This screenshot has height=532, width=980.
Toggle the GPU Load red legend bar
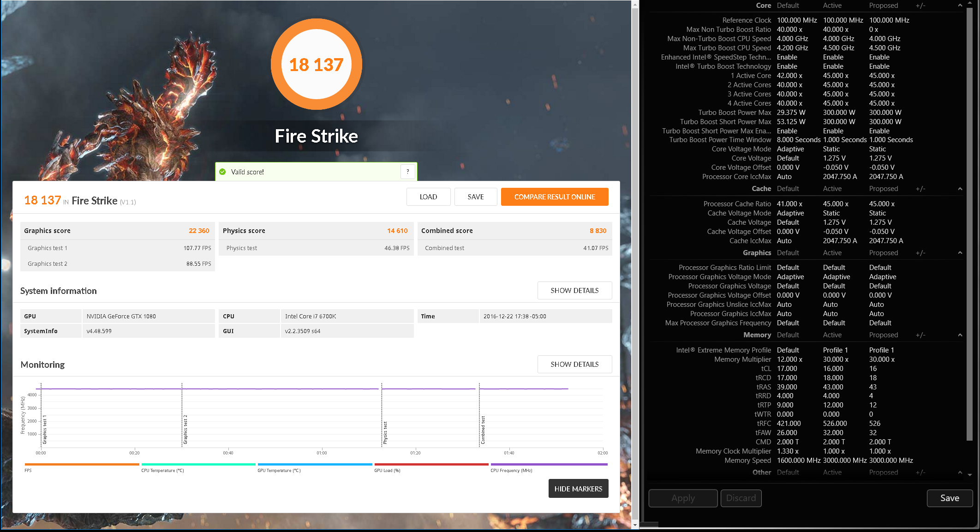click(431, 464)
